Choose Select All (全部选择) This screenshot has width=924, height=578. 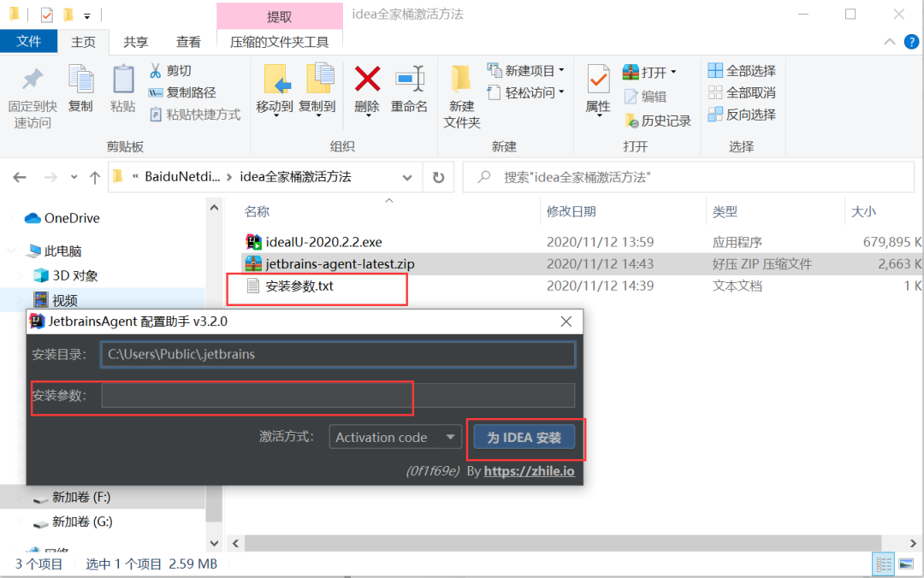[742, 71]
